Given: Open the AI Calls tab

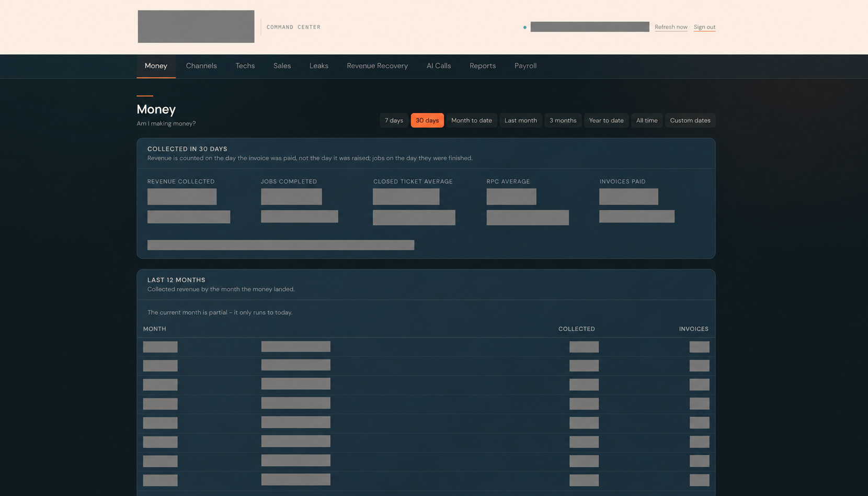Looking at the screenshot, I should [439, 66].
